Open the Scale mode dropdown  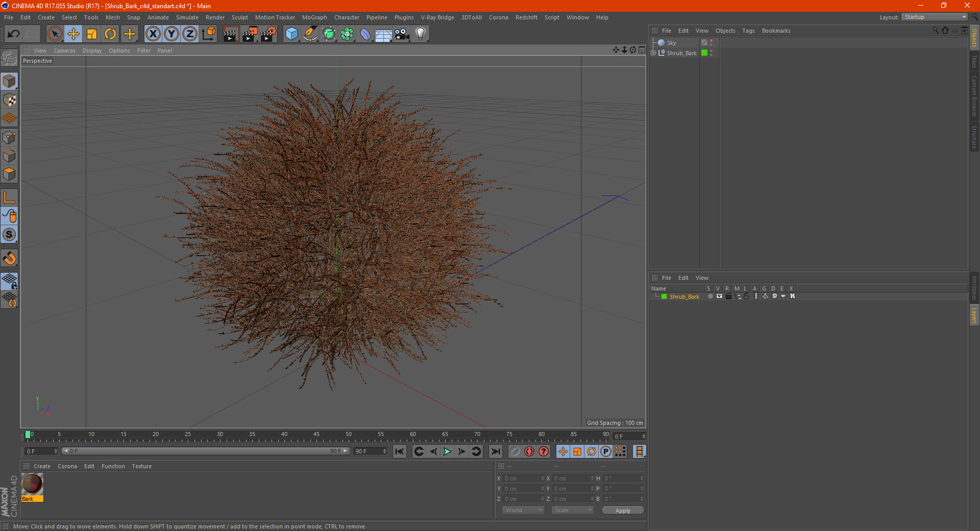[573, 510]
